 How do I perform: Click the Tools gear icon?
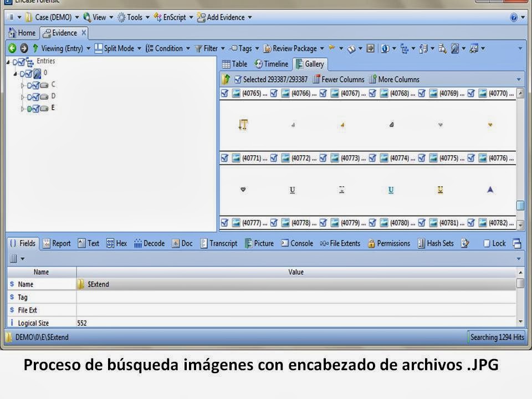tap(121, 17)
